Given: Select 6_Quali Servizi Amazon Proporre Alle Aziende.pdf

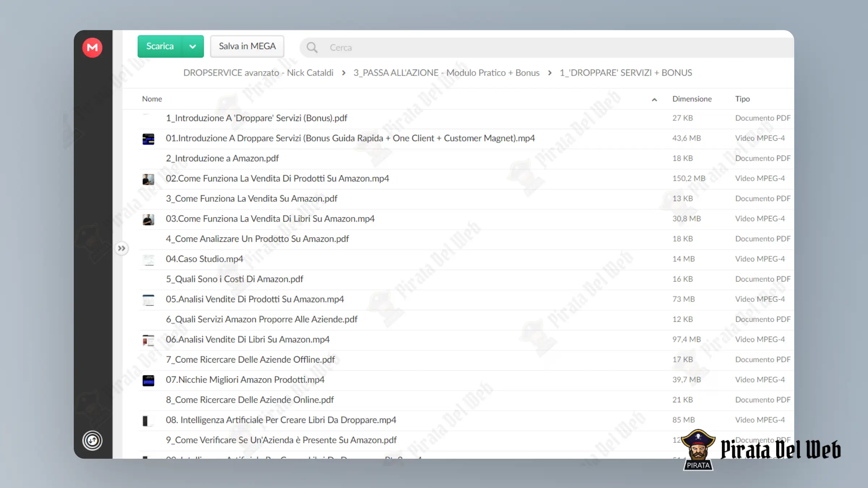Looking at the screenshot, I should click(x=261, y=319).
